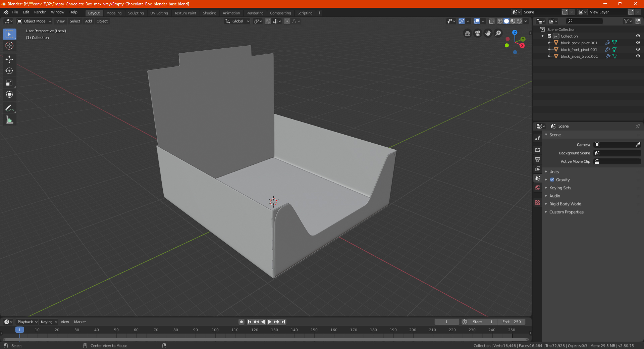The width and height of the screenshot is (644, 349).
Task: Open Render properties tab
Action: click(x=538, y=150)
